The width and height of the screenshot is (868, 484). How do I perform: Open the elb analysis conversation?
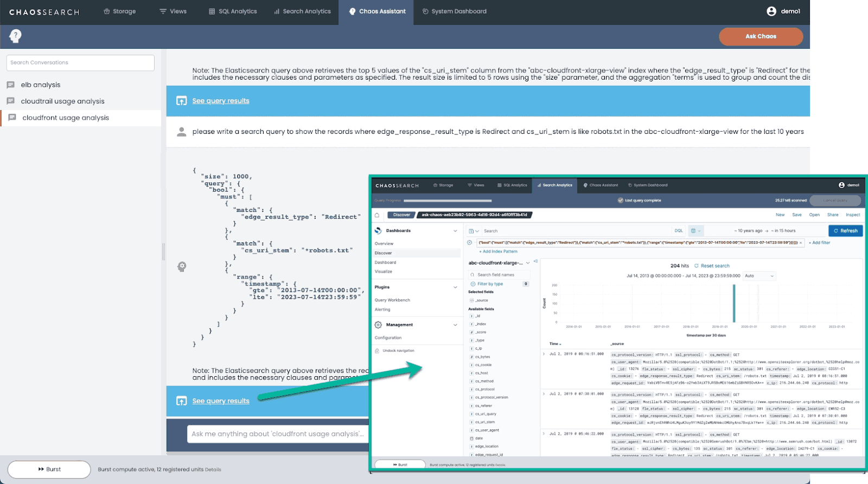(41, 85)
